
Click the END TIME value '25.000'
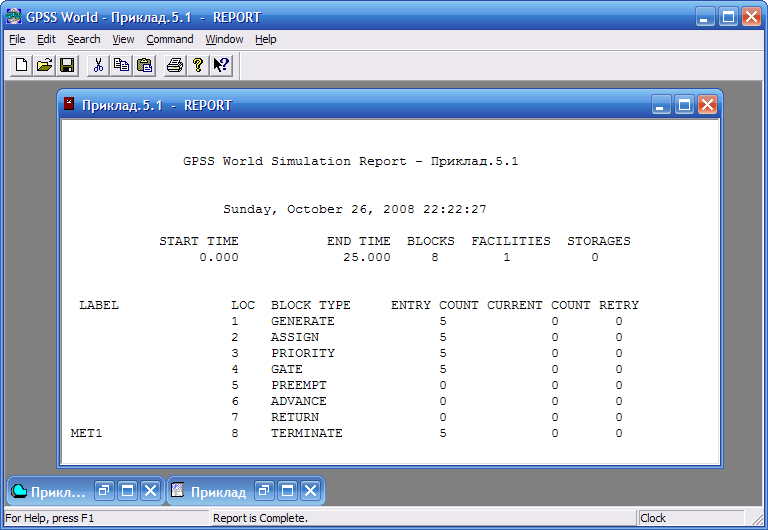tap(366, 257)
